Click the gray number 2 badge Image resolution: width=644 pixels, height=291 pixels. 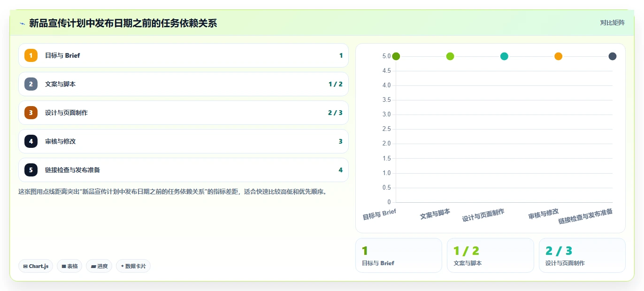coord(31,84)
